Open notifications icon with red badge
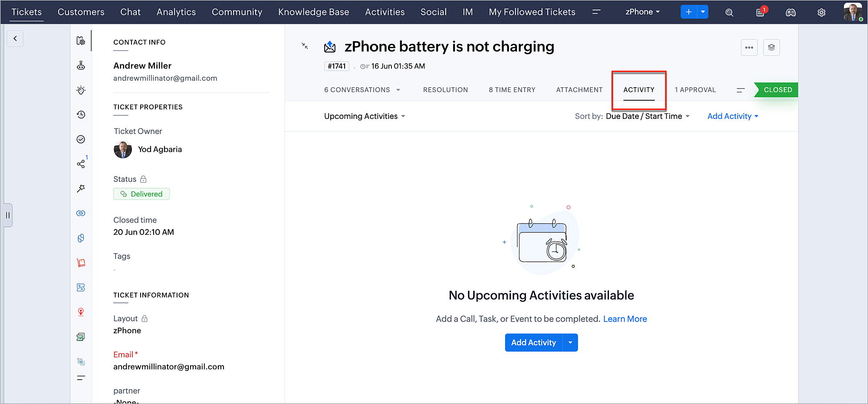The width and height of the screenshot is (868, 404). click(x=761, y=12)
